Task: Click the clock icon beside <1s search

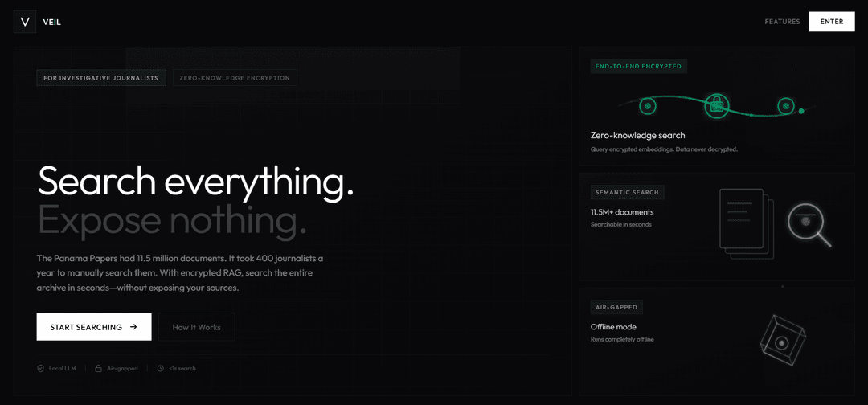Action: coord(161,369)
